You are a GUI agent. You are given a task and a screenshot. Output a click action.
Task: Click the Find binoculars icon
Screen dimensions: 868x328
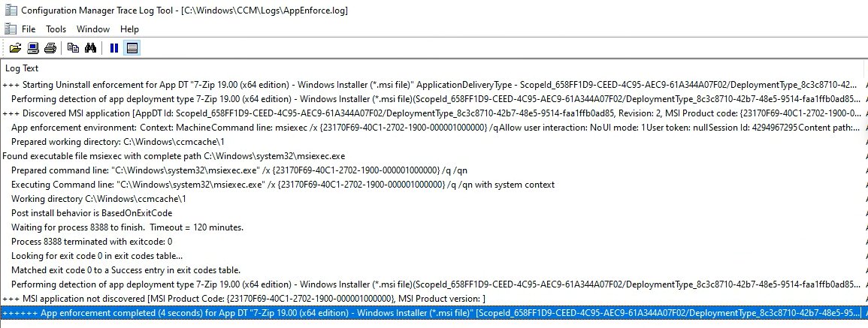coord(91,48)
